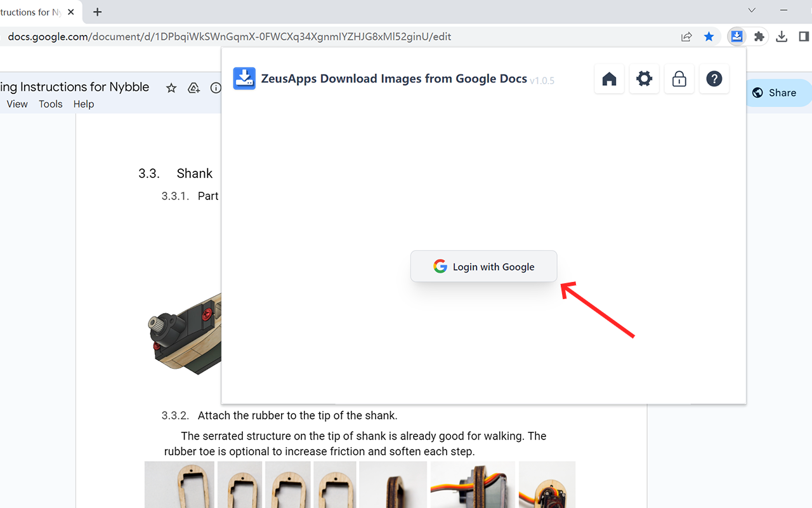Click the ZeusApps extension icon in toolbar
This screenshot has height=508, width=812.
(737, 37)
